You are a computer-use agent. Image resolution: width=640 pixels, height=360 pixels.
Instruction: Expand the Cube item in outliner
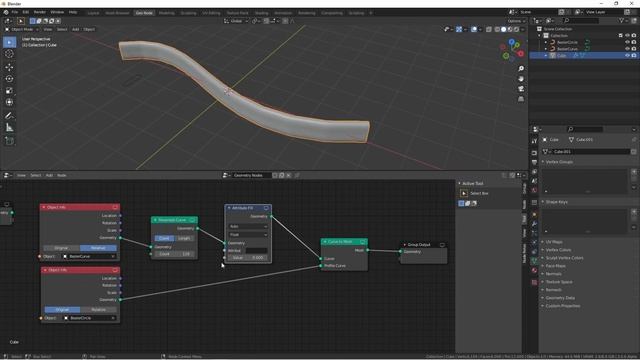click(x=546, y=56)
